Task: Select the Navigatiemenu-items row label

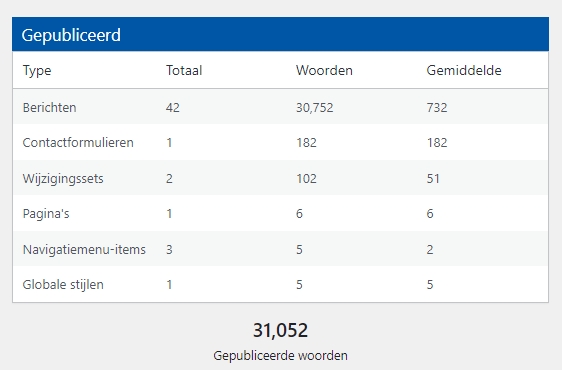Action: (84, 249)
